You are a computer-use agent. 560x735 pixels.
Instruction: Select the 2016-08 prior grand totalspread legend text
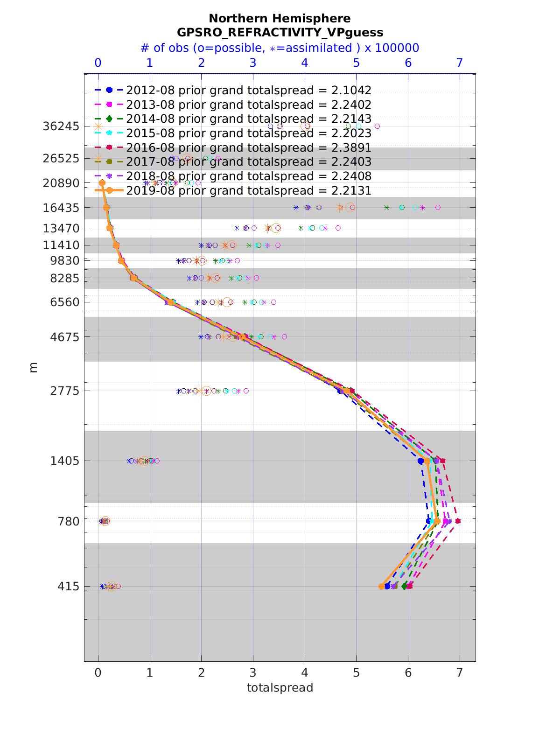tap(249, 148)
